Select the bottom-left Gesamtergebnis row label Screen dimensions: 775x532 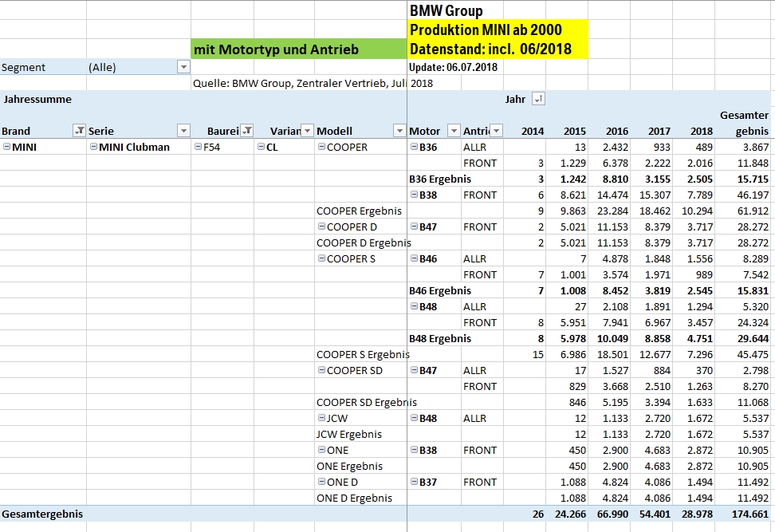coord(42,514)
